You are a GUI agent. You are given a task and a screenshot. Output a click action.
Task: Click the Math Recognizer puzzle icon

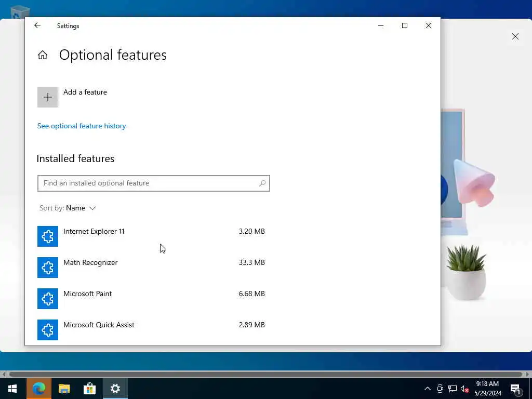tap(48, 268)
